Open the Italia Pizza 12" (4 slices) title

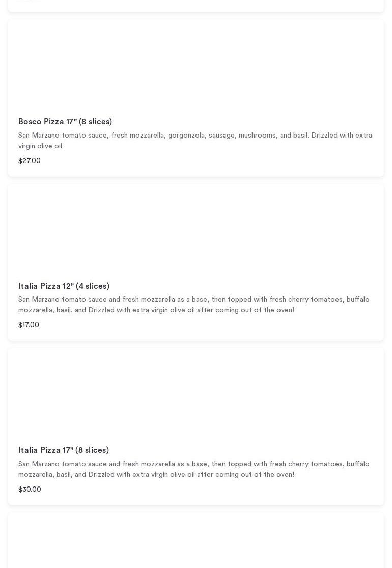pos(64,286)
